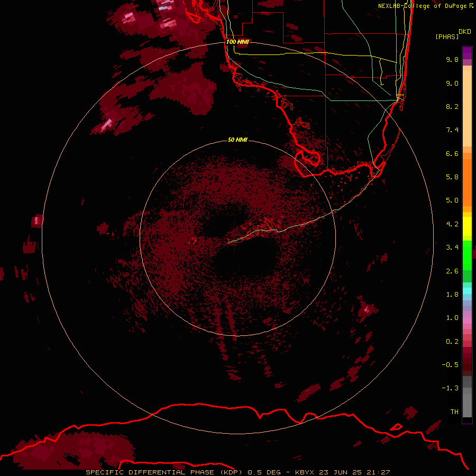Image resolution: width=476 pixels, height=476 pixels.
Task: Select the 1.0 value on the color scale
Action: (x=452, y=318)
